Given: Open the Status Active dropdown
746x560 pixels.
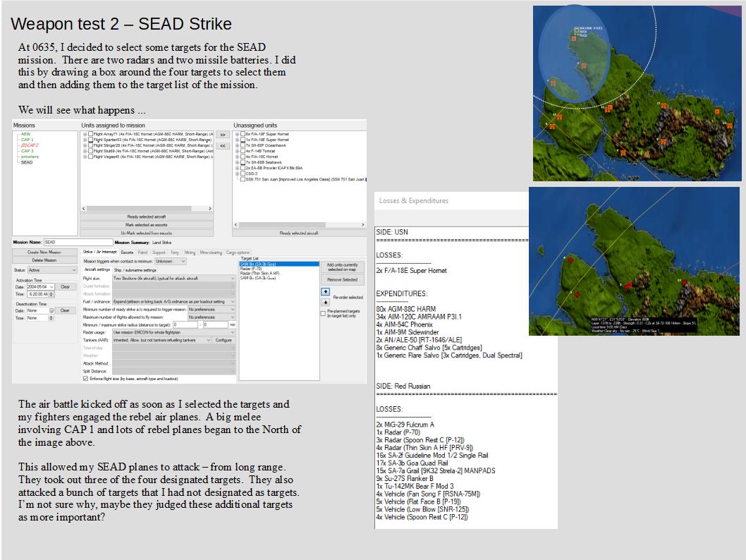Looking at the screenshot, I should click(x=52, y=269).
